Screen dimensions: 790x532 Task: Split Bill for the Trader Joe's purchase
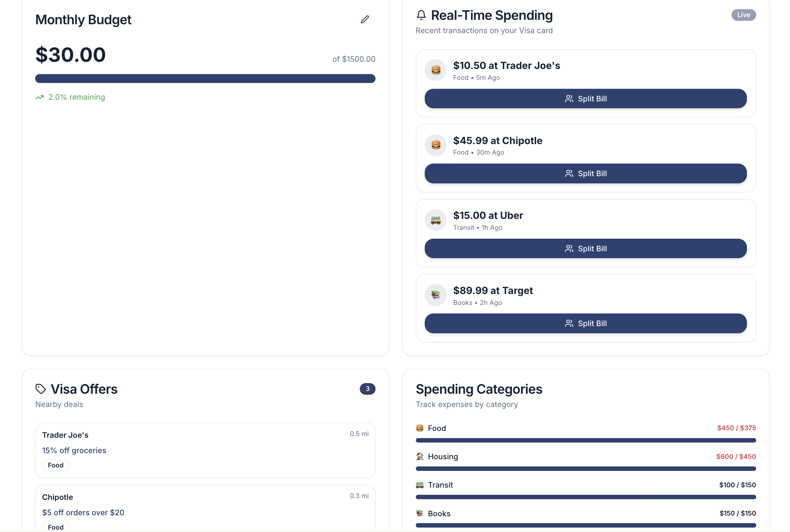pyautogui.click(x=585, y=99)
